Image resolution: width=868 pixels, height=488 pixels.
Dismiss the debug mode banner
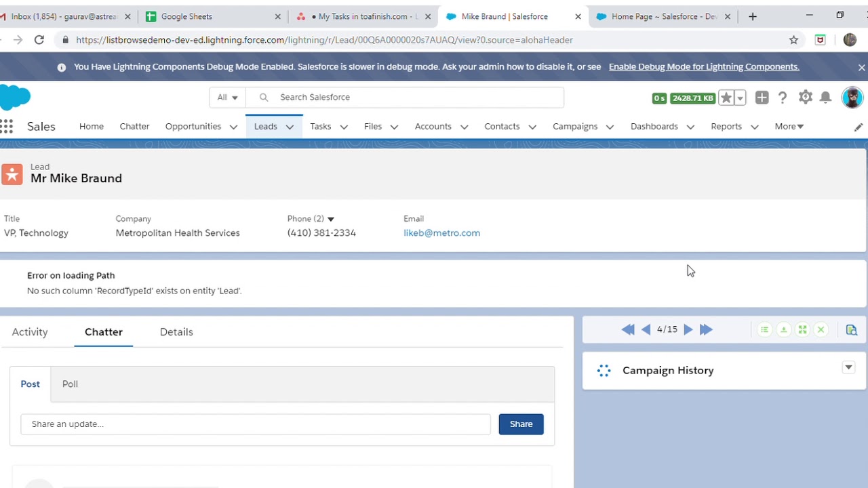click(861, 67)
